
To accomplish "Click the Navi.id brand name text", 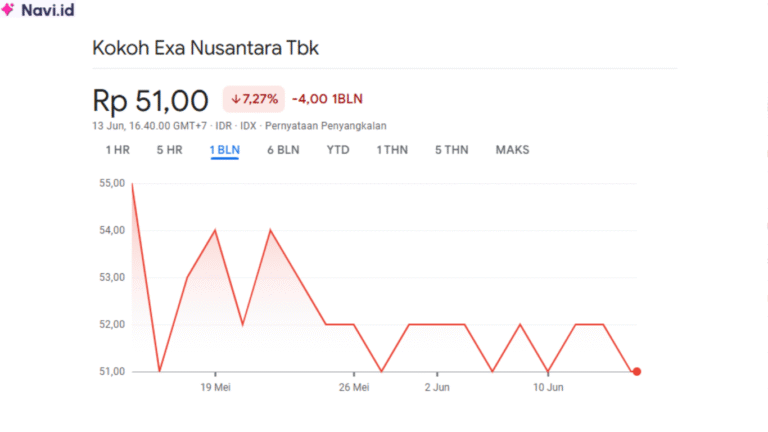I will click(48, 10).
